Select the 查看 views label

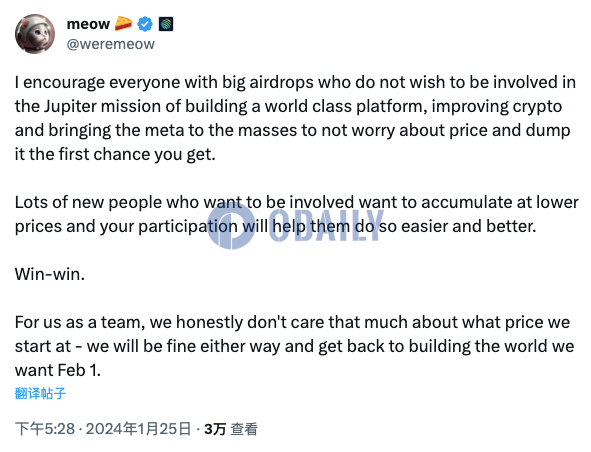click(244, 429)
